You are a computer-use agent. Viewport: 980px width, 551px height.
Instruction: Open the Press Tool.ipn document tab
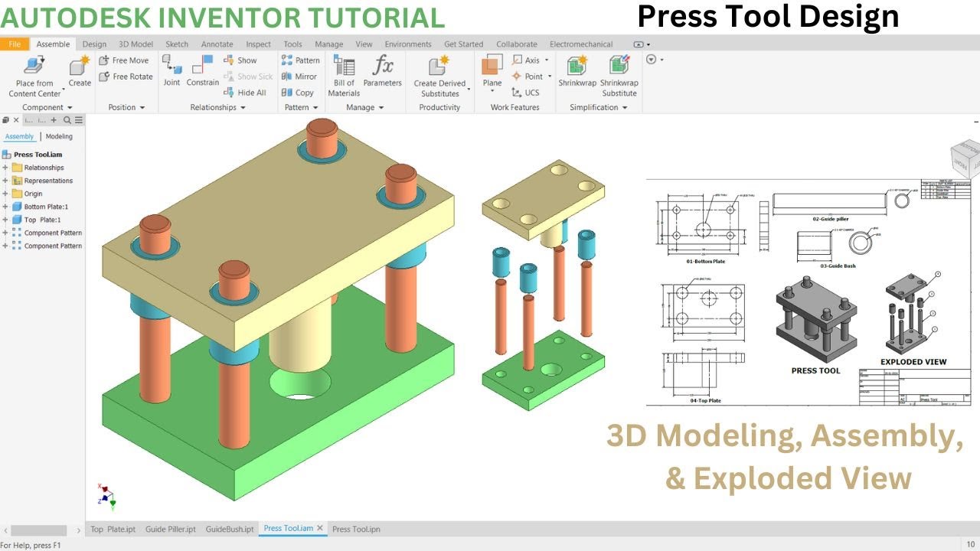click(356, 529)
